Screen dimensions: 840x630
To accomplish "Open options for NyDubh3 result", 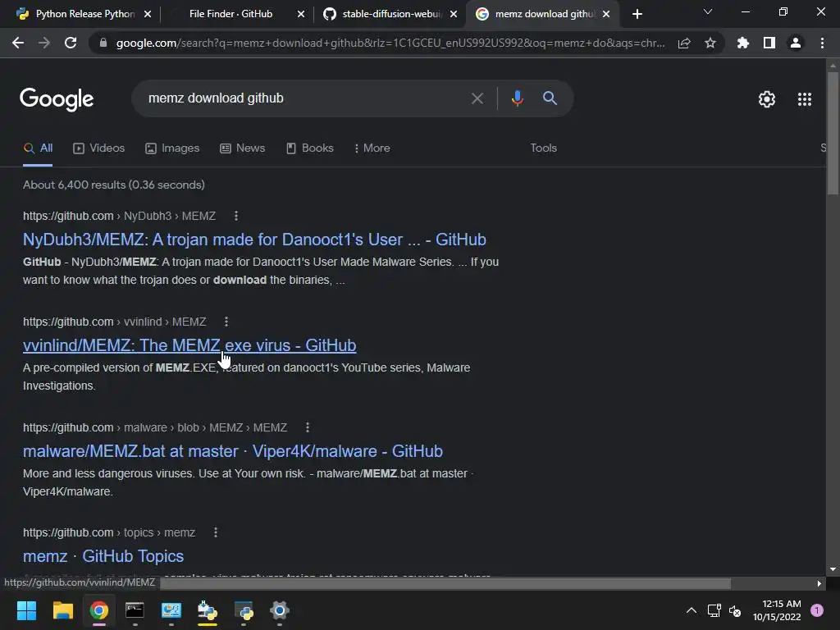I will (235, 216).
